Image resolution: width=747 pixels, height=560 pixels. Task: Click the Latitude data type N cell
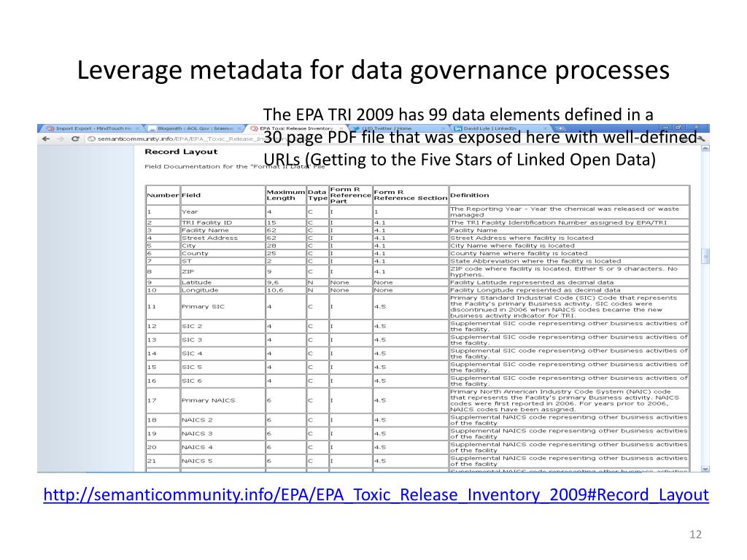(317, 282)
